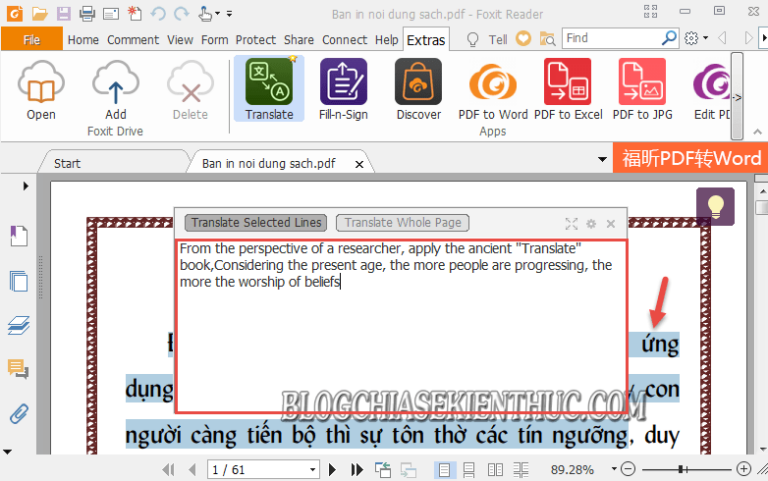The height and width of the screenshot is (481, 768).
Task: Expand the translate panel to full size
Action: tap(571, 224)
